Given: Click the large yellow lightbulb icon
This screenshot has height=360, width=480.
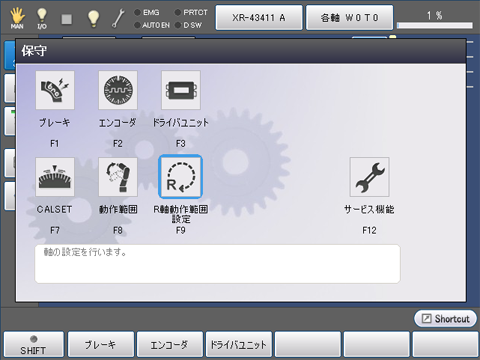Looking at the screenshot, I should tap(93, 19).
